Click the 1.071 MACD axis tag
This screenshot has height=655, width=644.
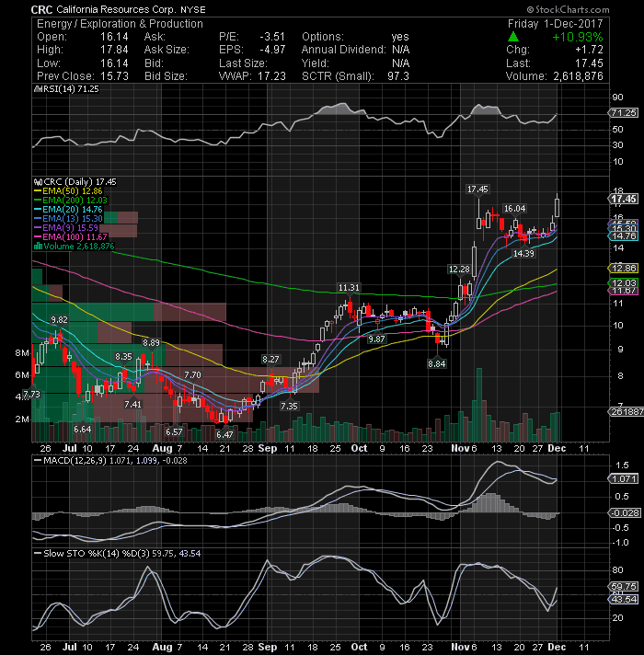(624, 478)
